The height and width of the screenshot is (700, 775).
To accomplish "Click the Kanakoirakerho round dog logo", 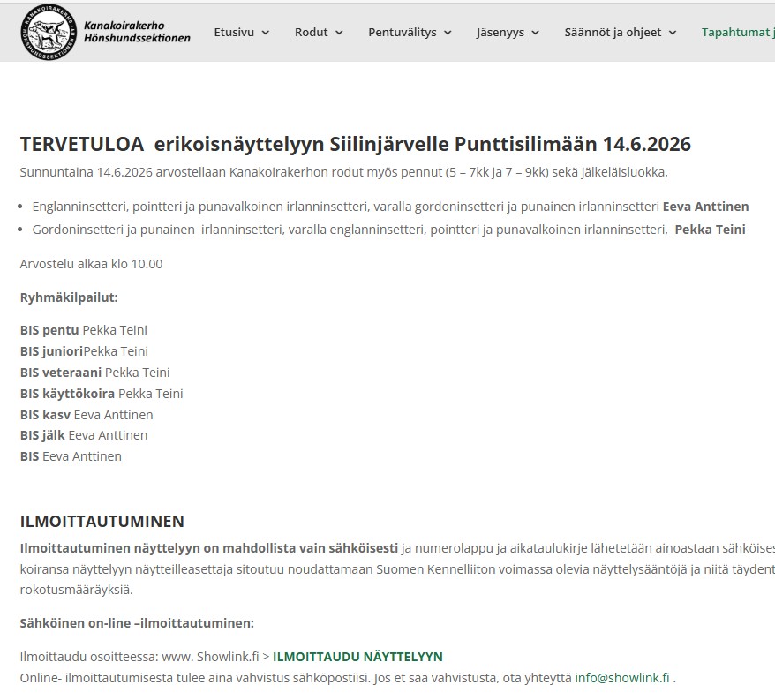I will [49, 32].
